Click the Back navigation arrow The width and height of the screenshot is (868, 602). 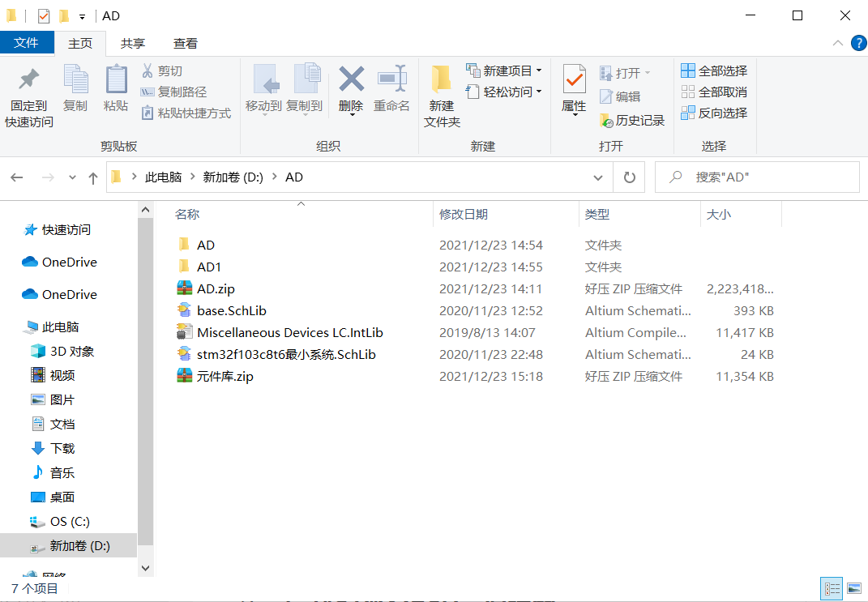16,177
